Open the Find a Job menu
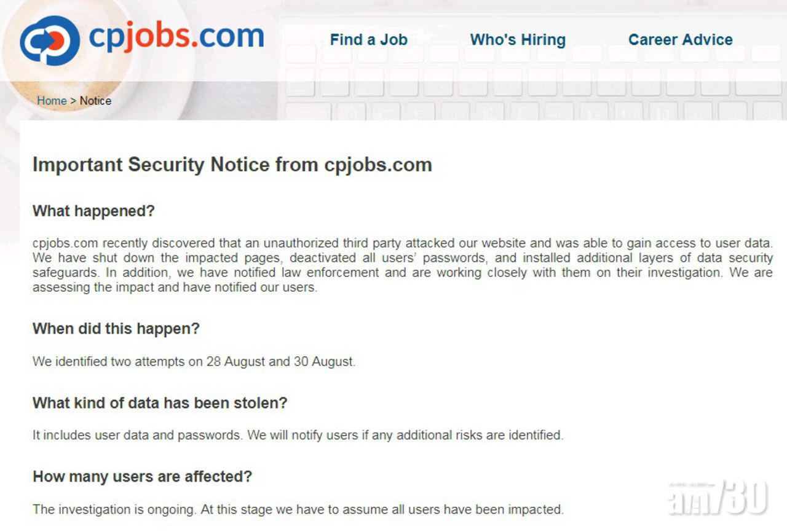The width and height of the screenshot is (787, 532). 368,40
